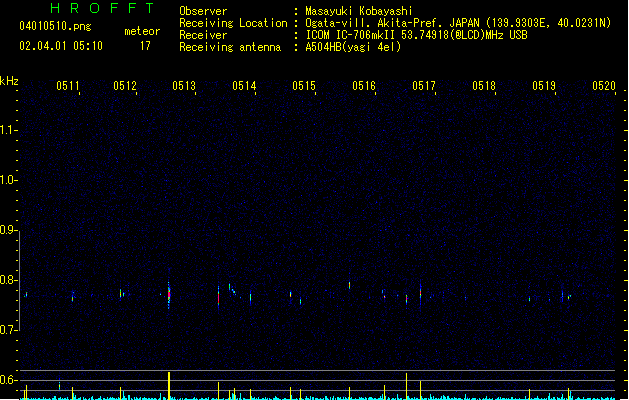Click the 'meteor' count label
This screenshot has width=629, height=400.
tap(142, 31)
